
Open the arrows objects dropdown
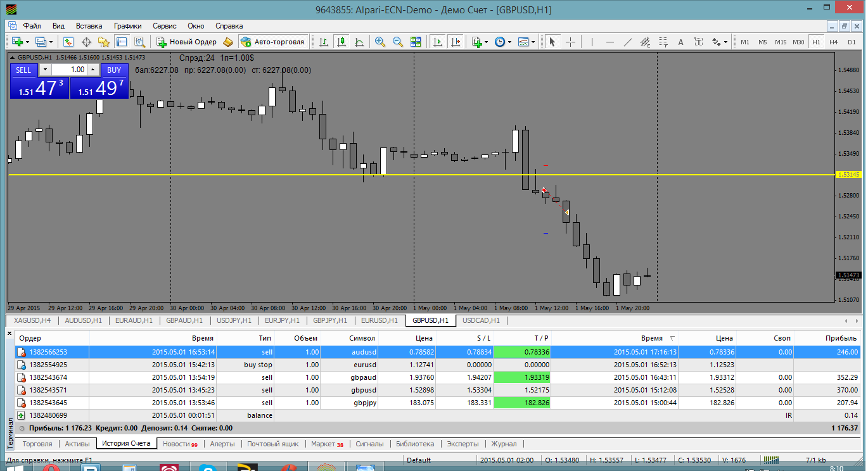720,42
